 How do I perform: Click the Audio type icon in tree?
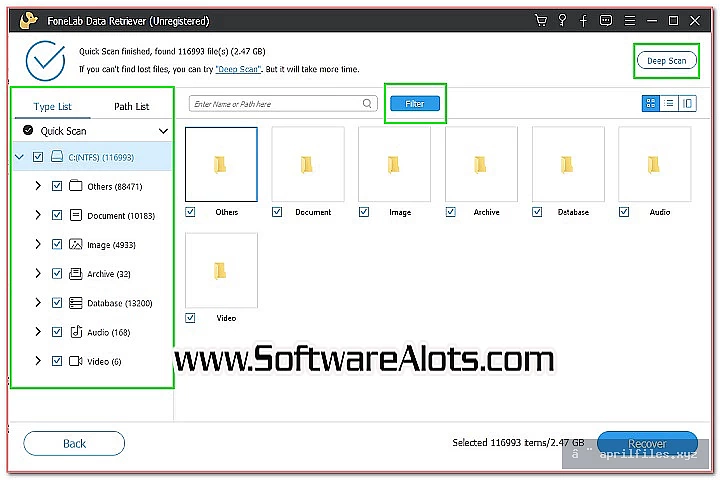click(x=76, y=332)
